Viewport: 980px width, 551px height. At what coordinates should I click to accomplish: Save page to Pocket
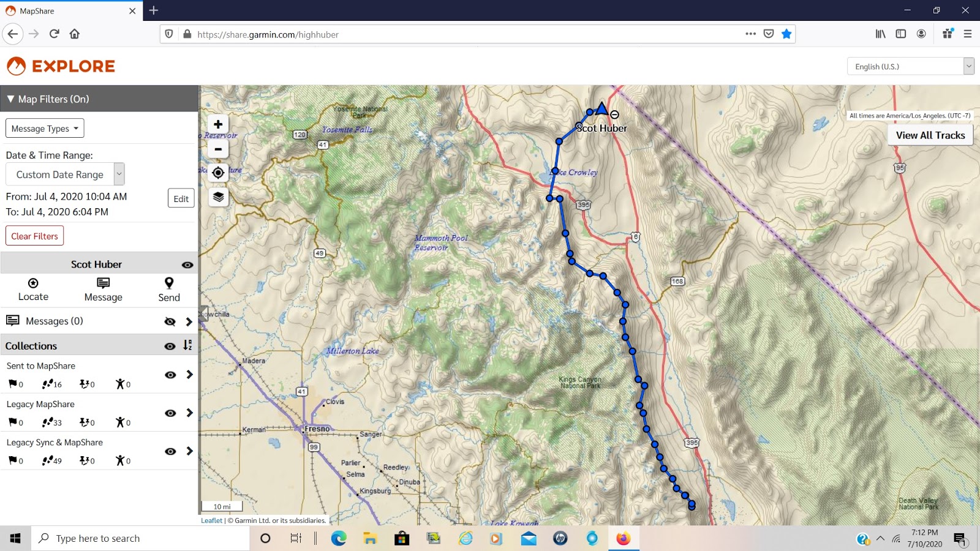(x=769, y=34)
